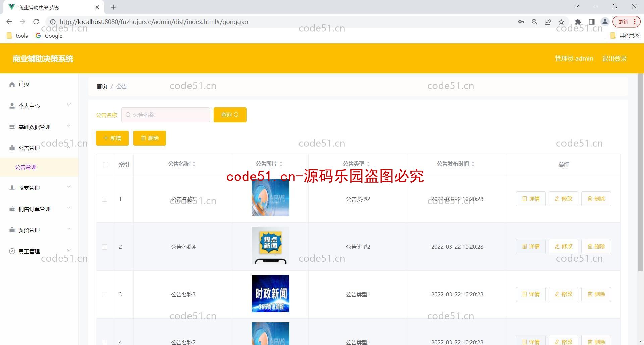The image size is (644, 345).
Task: Open the 公告名称5 news thumbnail
Action: point(271,198)
